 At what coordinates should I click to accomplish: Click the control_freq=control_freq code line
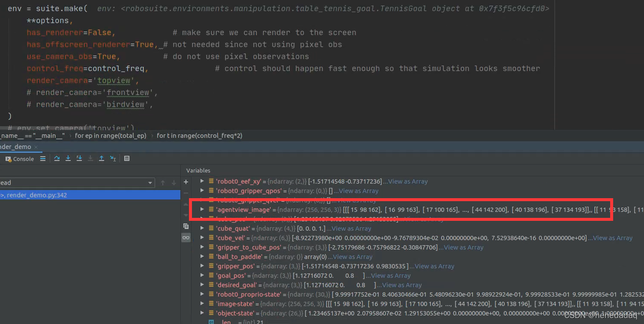[x=87, y=68]
